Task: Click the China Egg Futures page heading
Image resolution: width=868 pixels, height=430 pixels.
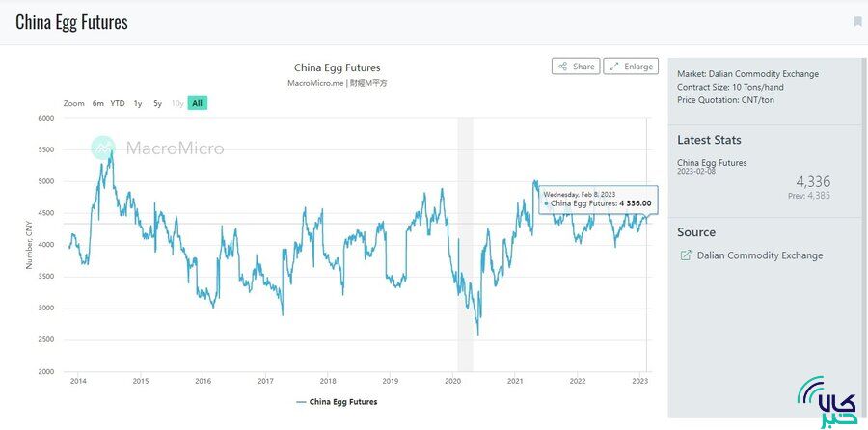Action: point(71,22)
